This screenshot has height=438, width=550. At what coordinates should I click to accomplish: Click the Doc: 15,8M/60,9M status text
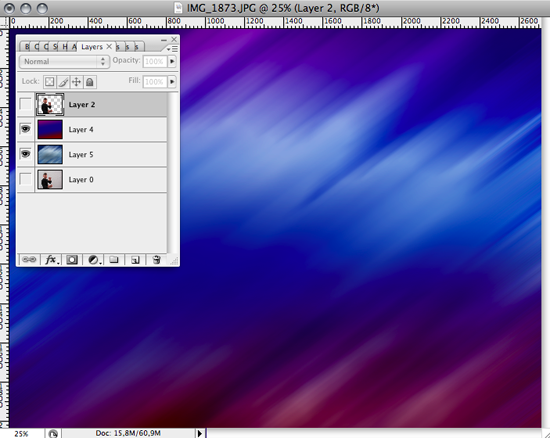(128, 433)
